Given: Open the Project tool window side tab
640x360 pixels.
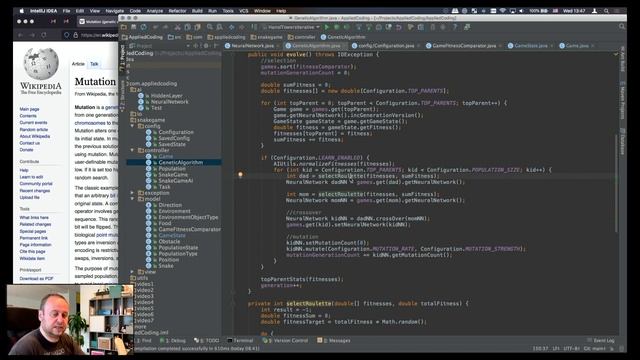Looking at the screenshot, I should click(x=122, y=59).
